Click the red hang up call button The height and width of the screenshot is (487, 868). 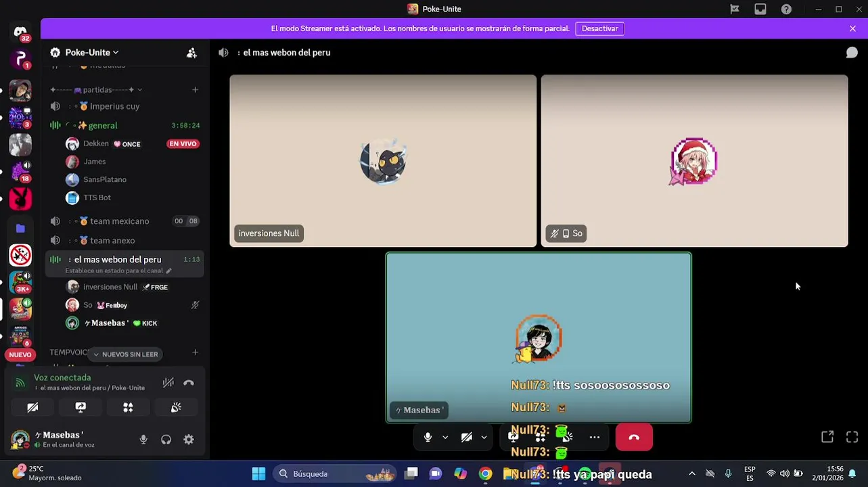(634, 438)
